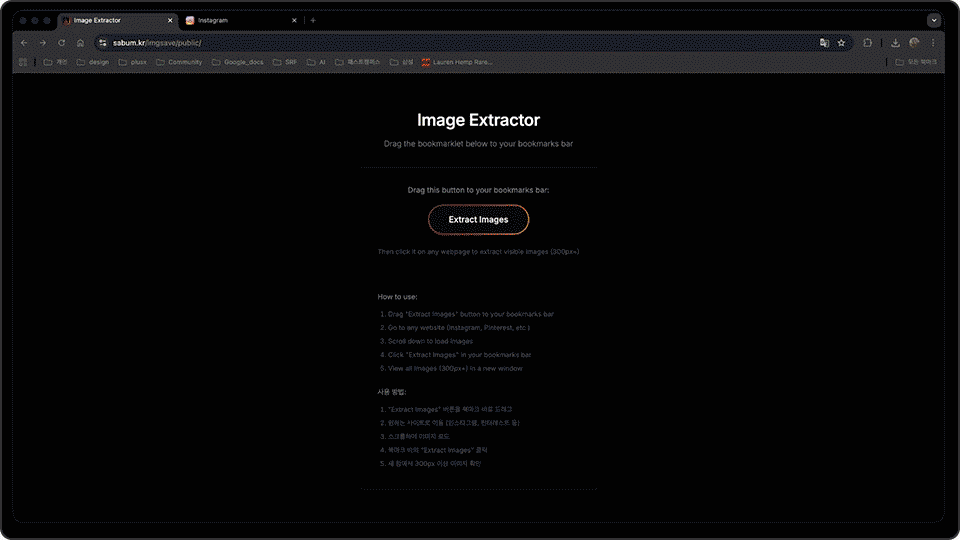960x540 pixels.
Task: Go forward to the next page
Action: (43, 43)
